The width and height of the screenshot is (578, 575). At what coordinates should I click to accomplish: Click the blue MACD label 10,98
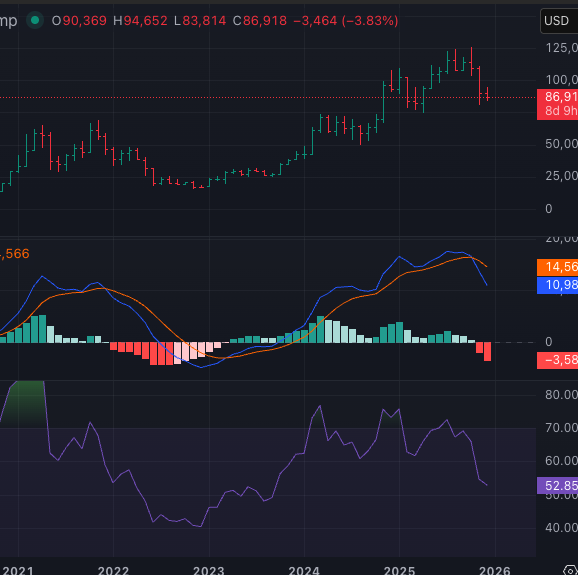[x=557, y=285]
